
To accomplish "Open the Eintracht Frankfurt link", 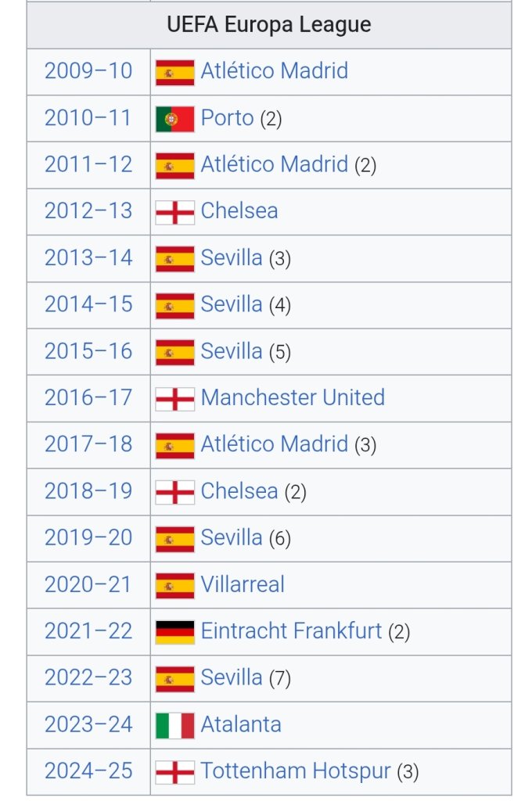I will [291, 631].
